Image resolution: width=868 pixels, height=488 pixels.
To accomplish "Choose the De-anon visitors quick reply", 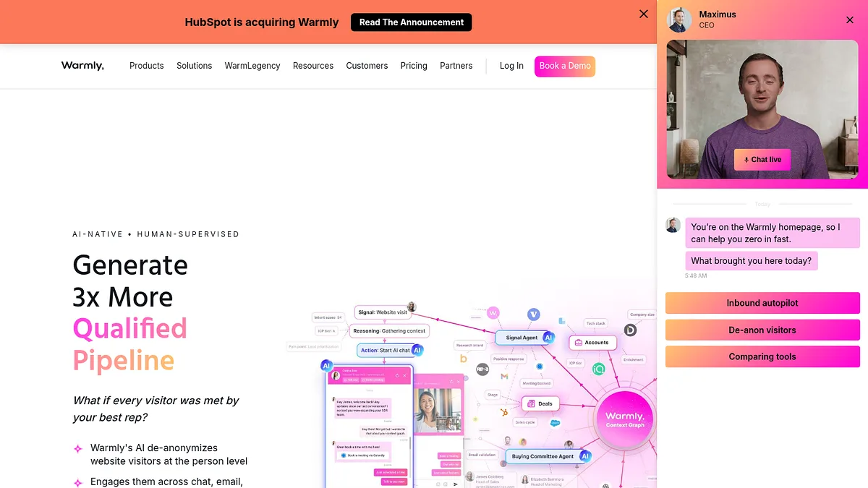I will tap(762, 330).
